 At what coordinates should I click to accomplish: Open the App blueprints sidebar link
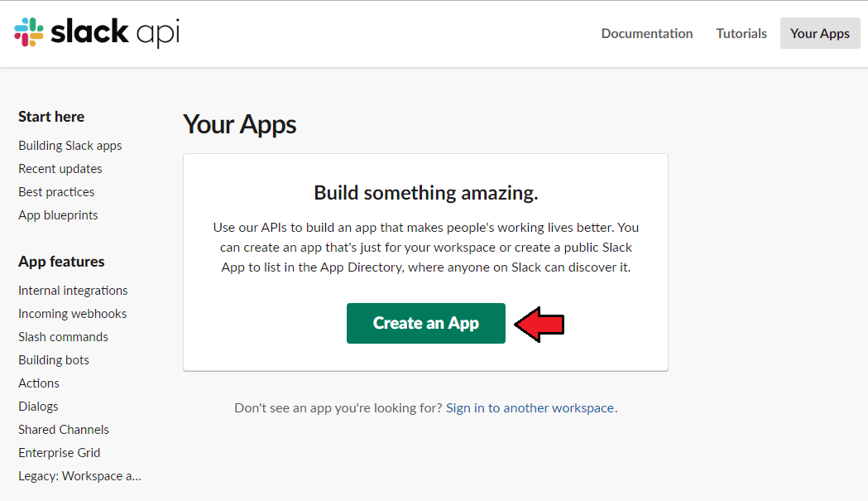pos(58,215)
